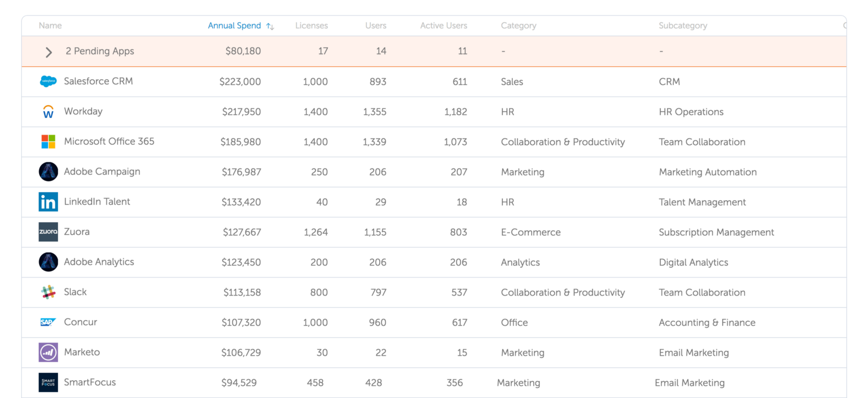Click the Category column header
This screenshot has height=398, width=868.
click(x=518, y=25)
